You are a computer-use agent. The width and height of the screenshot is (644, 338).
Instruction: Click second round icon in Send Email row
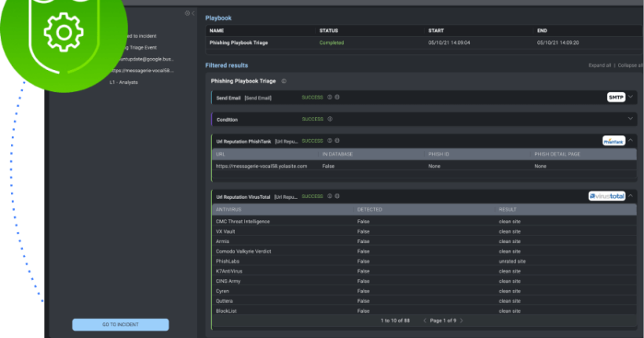[337, 97]
